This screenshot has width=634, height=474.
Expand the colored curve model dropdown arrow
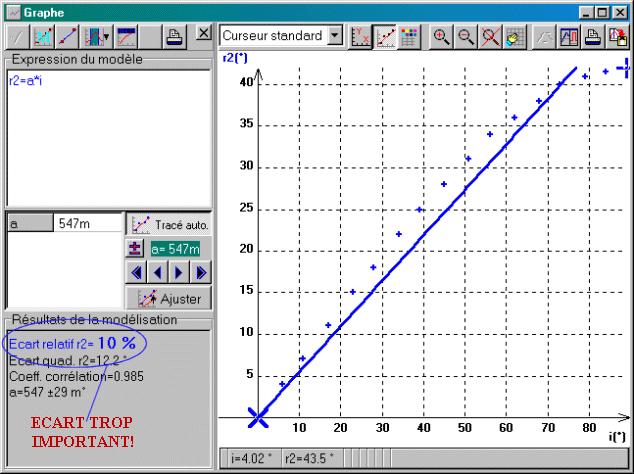point(105,37)
